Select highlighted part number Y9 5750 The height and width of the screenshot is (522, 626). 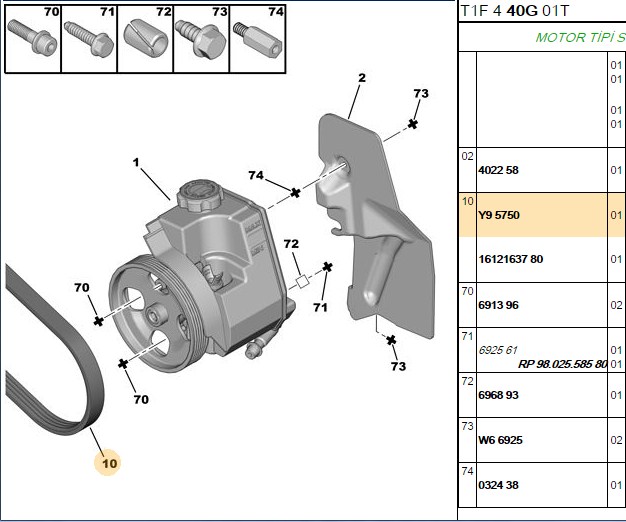pos(499,215)
